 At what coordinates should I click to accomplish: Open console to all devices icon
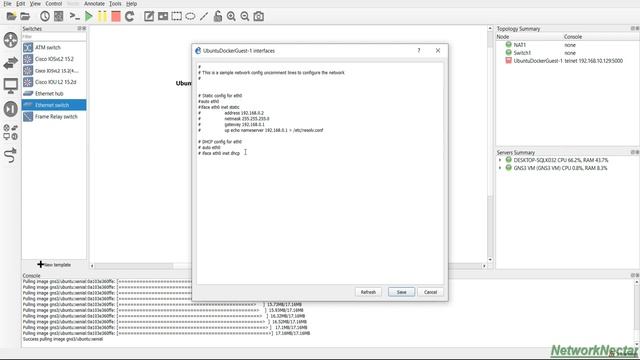[x=74, y=16]
